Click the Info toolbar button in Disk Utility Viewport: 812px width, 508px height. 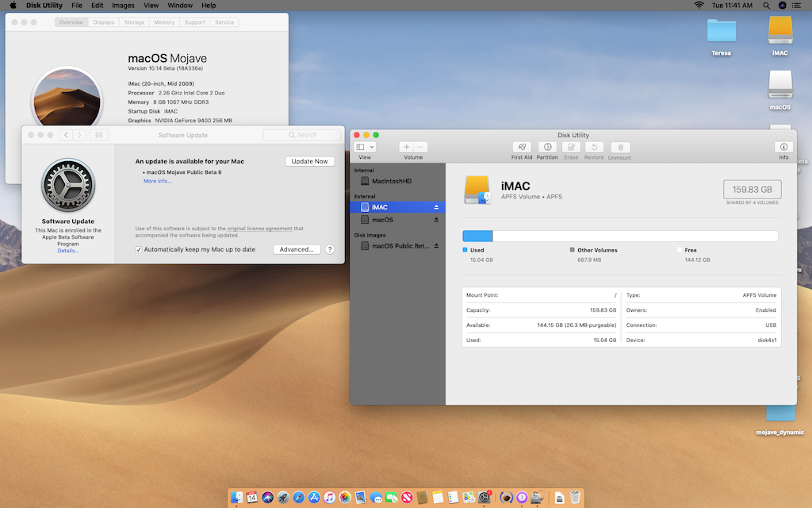[x=783, y=148]
